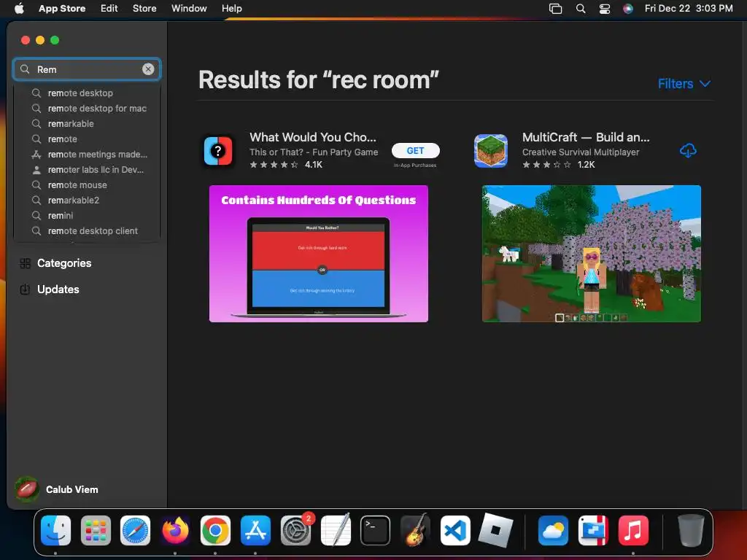Viewport: 747px width, 560px height.
Task: Open Launchpad from the Dock
Action: (x=96, y=530)
